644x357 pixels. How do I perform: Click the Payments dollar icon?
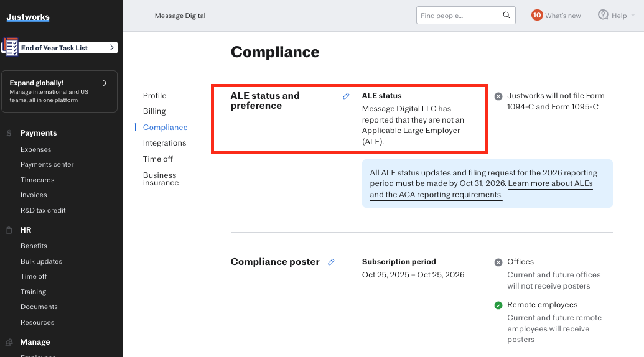[x=9, y=133]
